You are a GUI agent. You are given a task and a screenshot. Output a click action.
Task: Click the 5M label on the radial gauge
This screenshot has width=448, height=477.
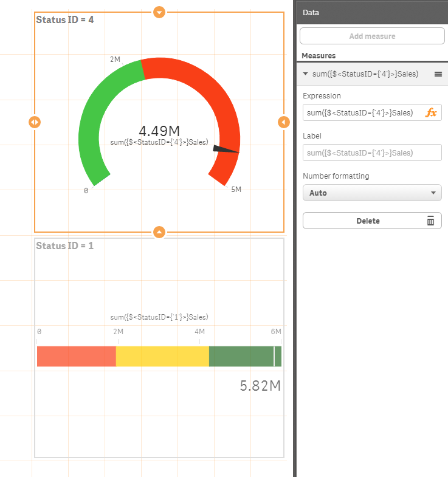(x=236, y=190)
